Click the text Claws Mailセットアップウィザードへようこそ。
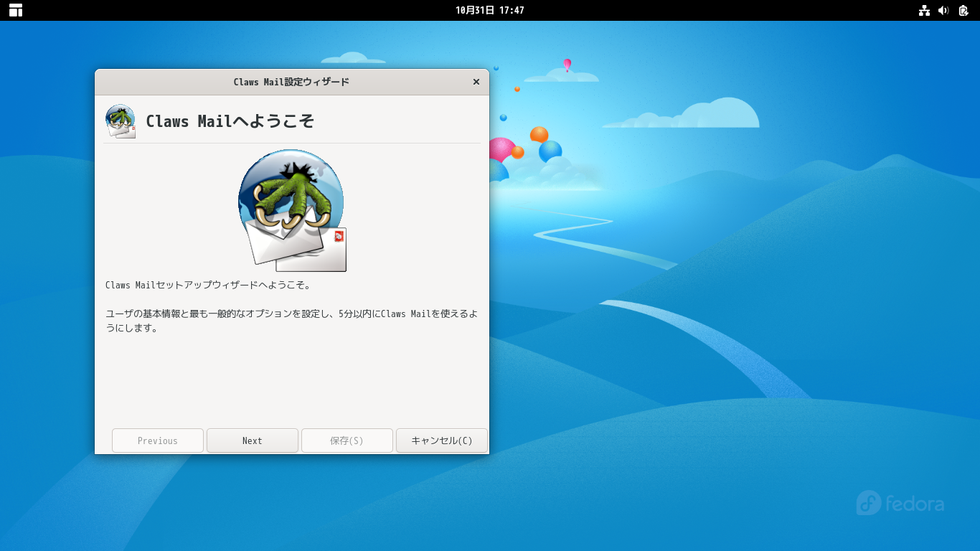 [x=208, y=285]
